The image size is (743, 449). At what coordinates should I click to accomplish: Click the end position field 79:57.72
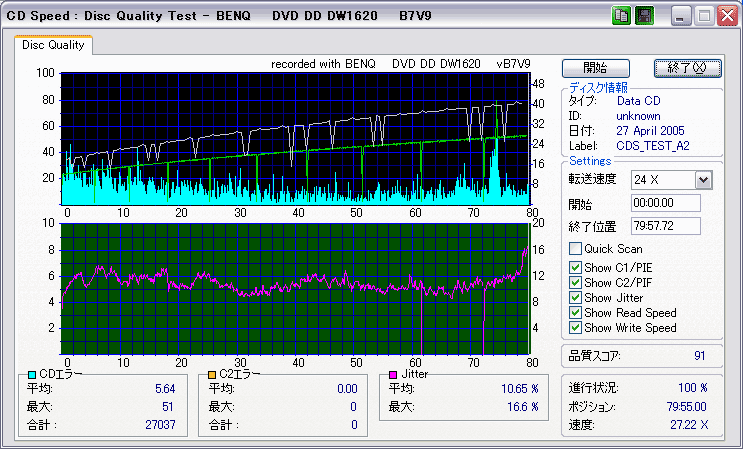point(665,227)
